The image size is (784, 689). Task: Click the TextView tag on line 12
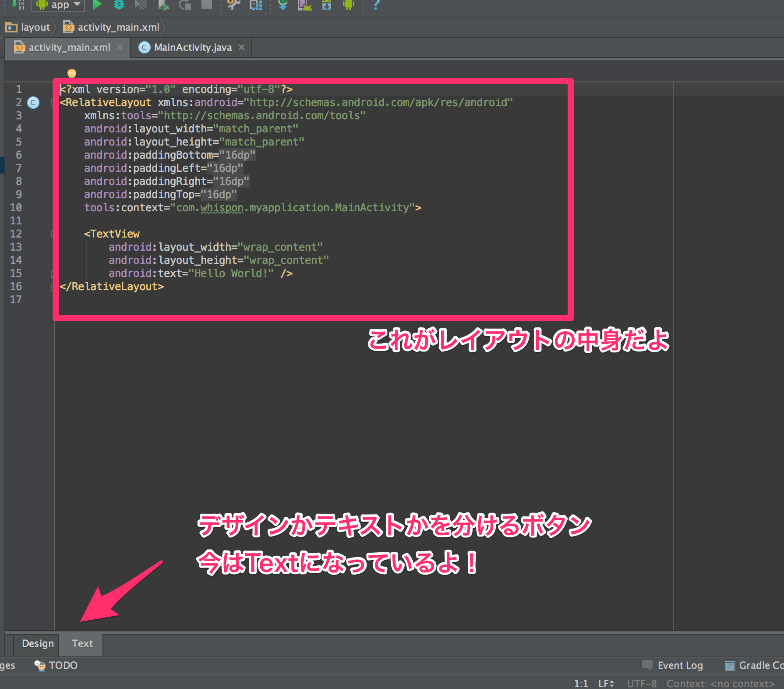pyautogui.click(x=112, y=234)
